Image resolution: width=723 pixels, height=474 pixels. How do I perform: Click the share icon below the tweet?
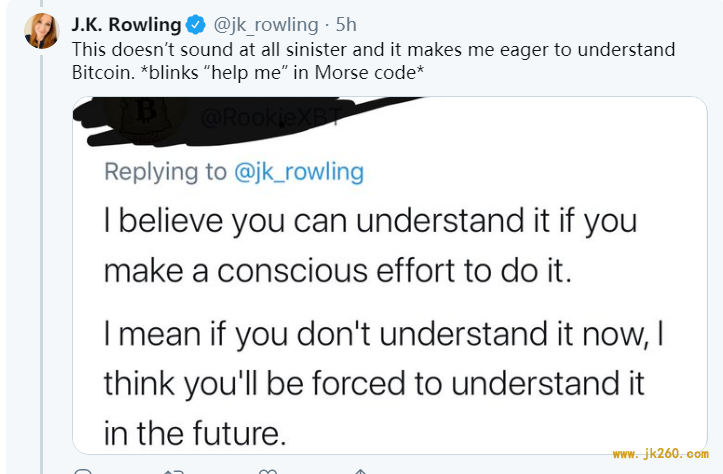coord(361,471)
